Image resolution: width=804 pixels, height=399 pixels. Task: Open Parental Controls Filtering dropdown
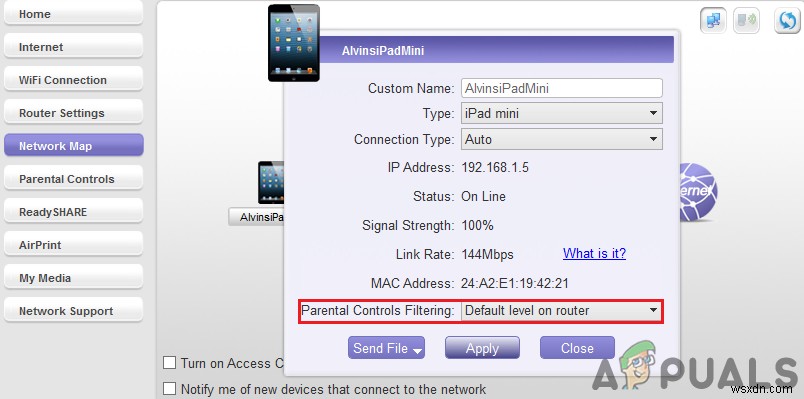coord(562,310)
